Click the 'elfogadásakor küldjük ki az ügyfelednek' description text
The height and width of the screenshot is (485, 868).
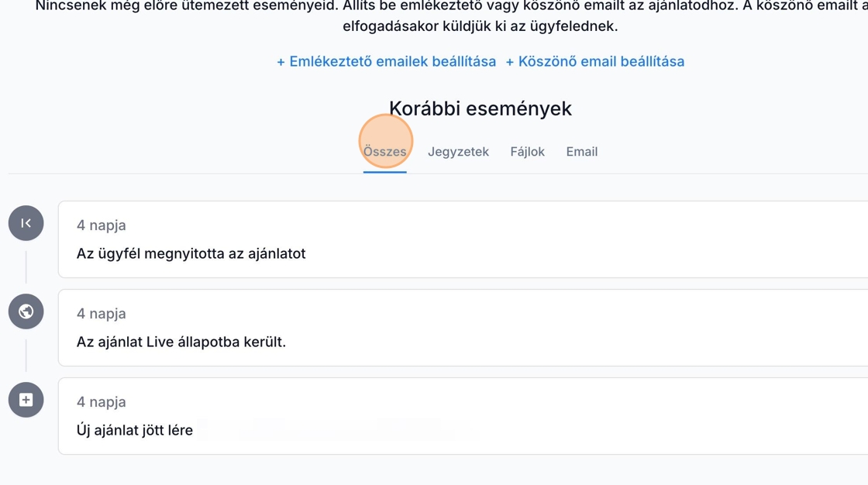pyautogui.click(x=480, y=26)
